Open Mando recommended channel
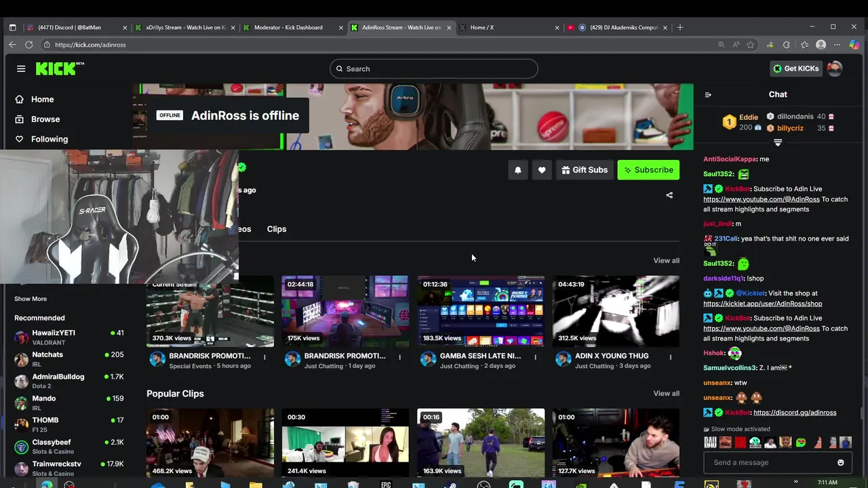The image size is (868, 488). [68, 403]
